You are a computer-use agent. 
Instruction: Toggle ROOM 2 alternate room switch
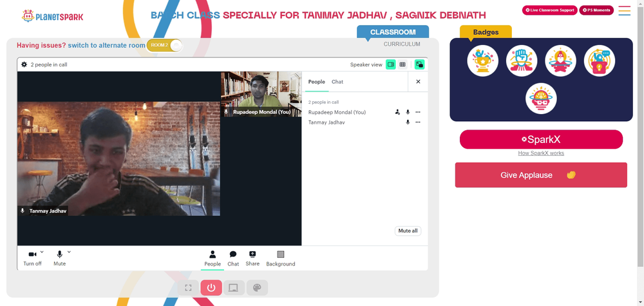164,45
